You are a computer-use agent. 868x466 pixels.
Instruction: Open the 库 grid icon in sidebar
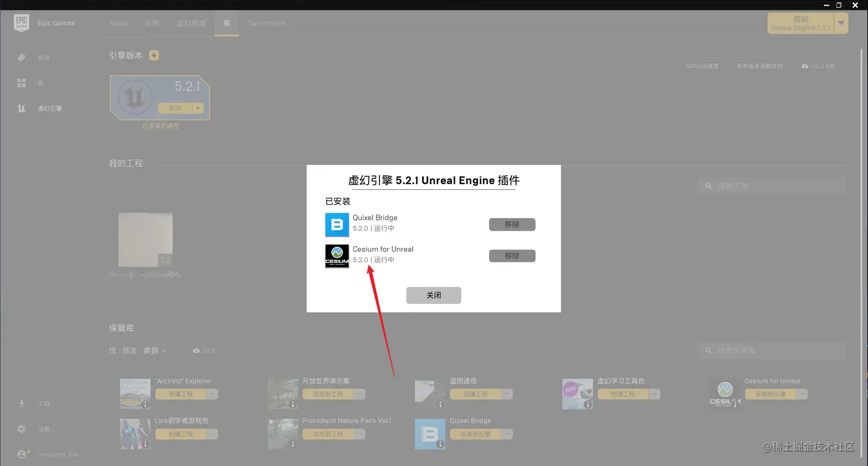(x=21, y=83)
